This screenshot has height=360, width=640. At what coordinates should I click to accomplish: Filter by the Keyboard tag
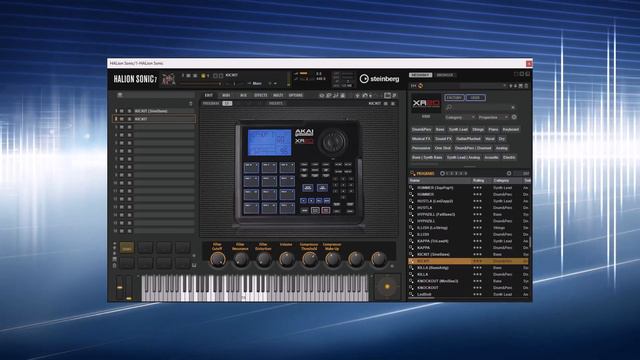pos(511,129)
